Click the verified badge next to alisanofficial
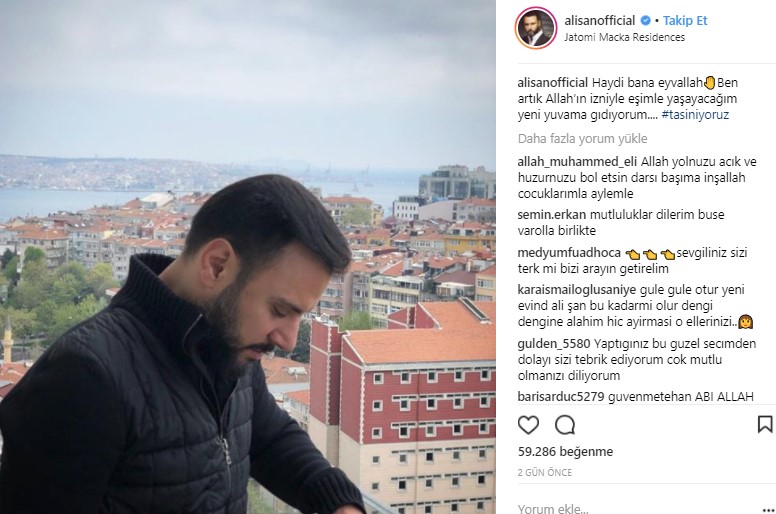The image size is (776, 514). pyautogui.click(x=645, y=21)
